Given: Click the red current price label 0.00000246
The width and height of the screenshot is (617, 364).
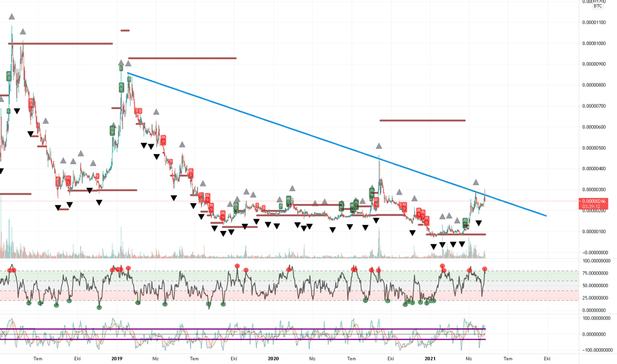Looking at the screenshot, I should point(594,201).
